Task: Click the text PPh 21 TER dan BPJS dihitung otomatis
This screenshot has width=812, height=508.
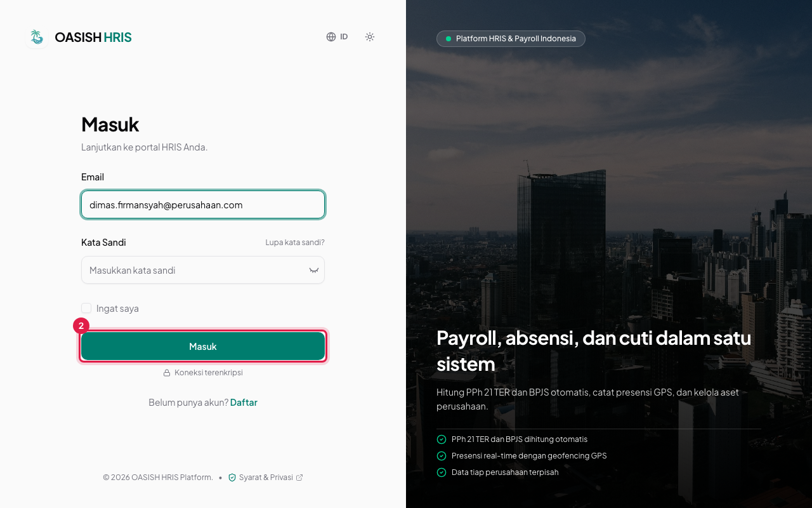Action: (x=520, y=439)
